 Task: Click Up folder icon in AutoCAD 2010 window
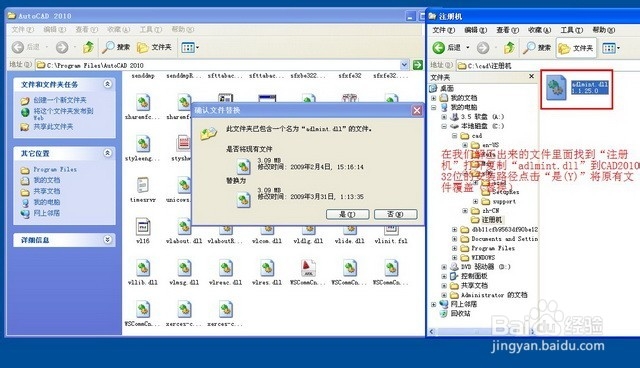pos(89,47)
